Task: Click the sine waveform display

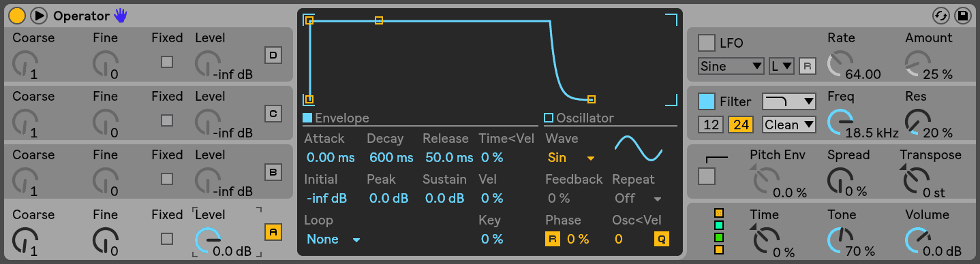Action: [x=639, y=148]
